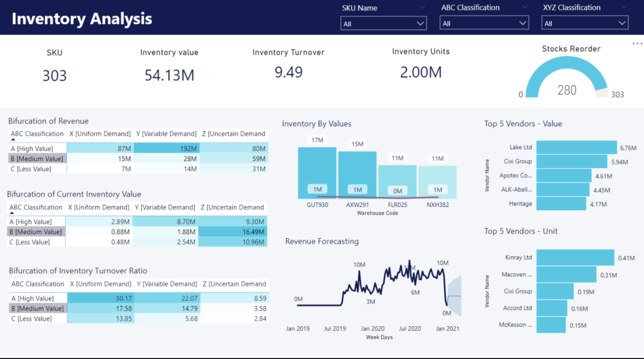Click the Inventory By Values chart title

click(316, 124)
